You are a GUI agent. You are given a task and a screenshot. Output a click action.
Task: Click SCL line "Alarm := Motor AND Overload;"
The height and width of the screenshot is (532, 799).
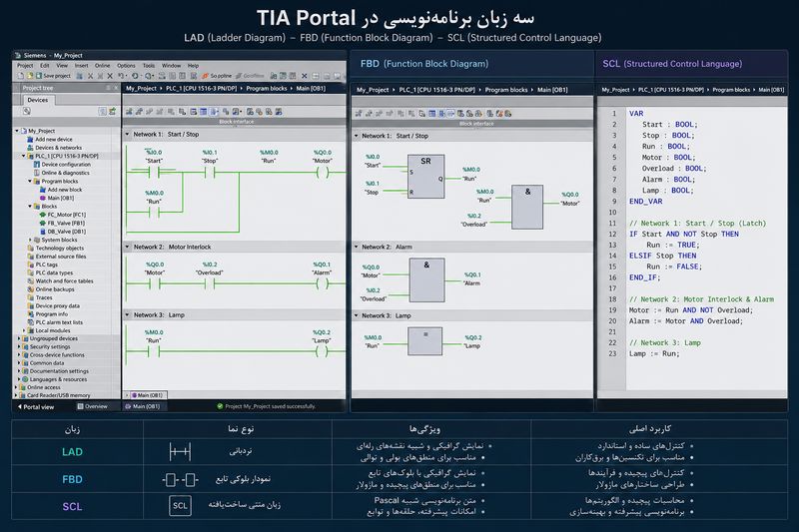pyautogui.click(x=686, y=321)
